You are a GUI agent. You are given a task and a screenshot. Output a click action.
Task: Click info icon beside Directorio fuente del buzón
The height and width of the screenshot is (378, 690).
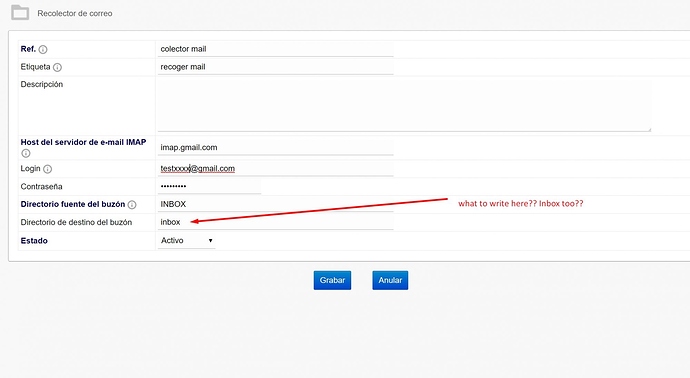(132, 205)
